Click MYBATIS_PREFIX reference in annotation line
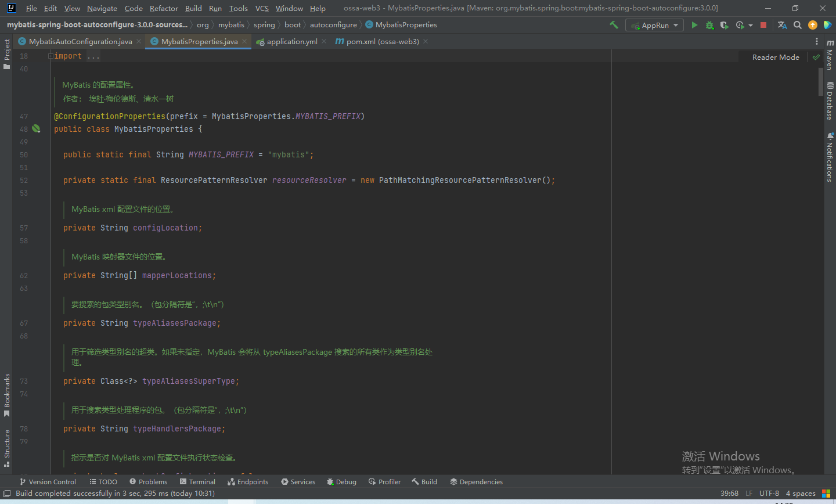Viewport: 836px width, 504px height. [328, 116]
